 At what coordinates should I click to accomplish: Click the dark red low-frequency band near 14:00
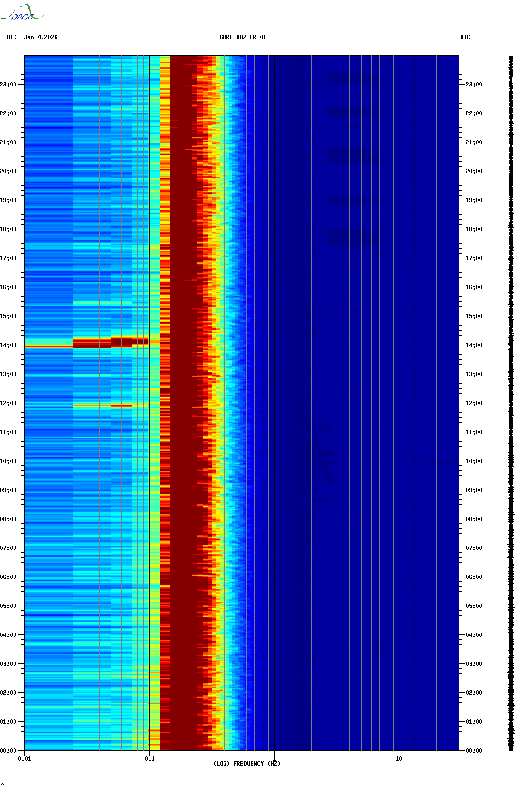click(92, 343)
